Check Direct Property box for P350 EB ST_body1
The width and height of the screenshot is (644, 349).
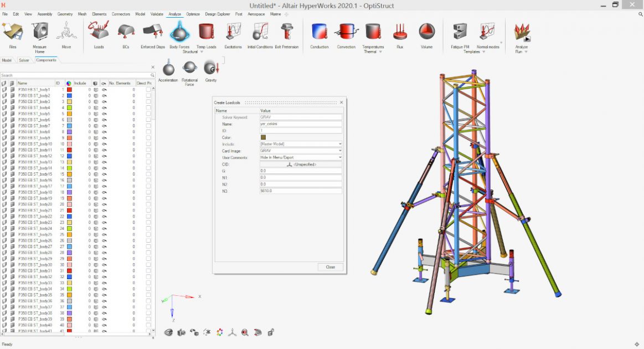click(148, 89)
